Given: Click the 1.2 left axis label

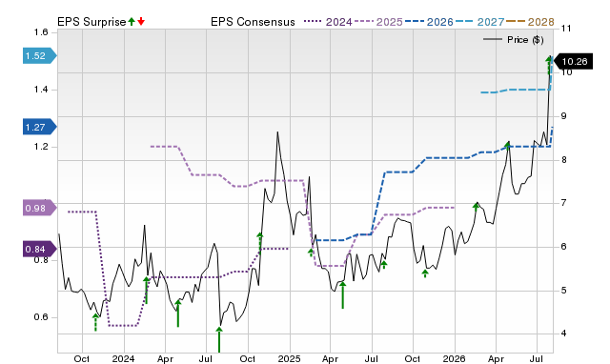Looking at the screenshot, I should [x=41, y=147].
